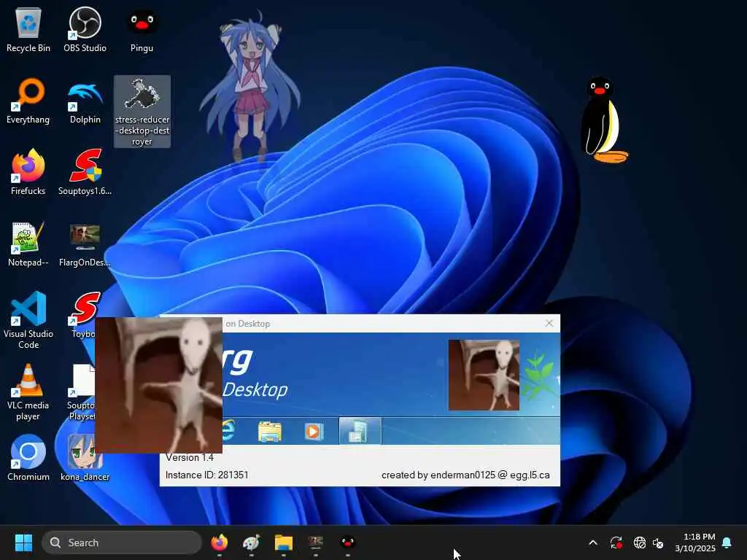Open Firefox from the taskbar
Screen dimensions: 747x560
coord(219,542)
